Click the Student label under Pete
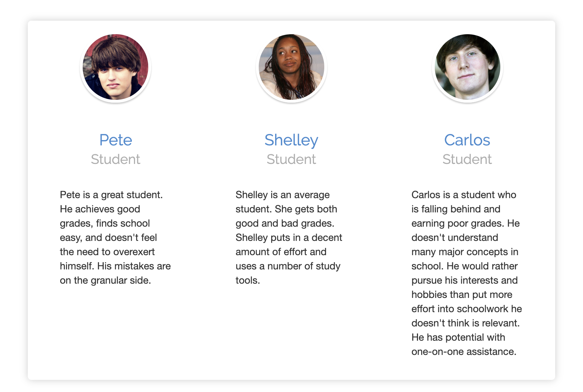583x392 pixels. point(115,159)
